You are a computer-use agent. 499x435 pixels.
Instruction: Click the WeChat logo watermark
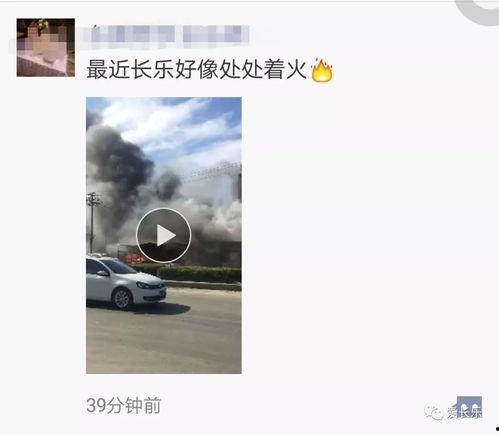(433, 413)
